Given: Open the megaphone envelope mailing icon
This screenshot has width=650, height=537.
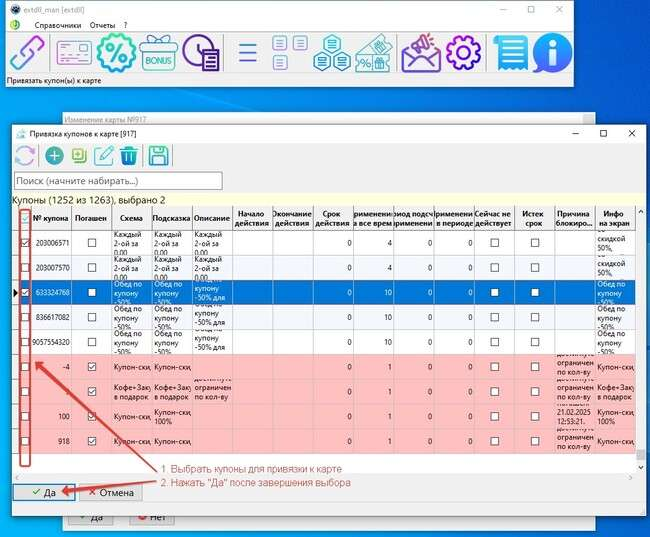Looking at the screenshot, I should [x=420, y=53].
